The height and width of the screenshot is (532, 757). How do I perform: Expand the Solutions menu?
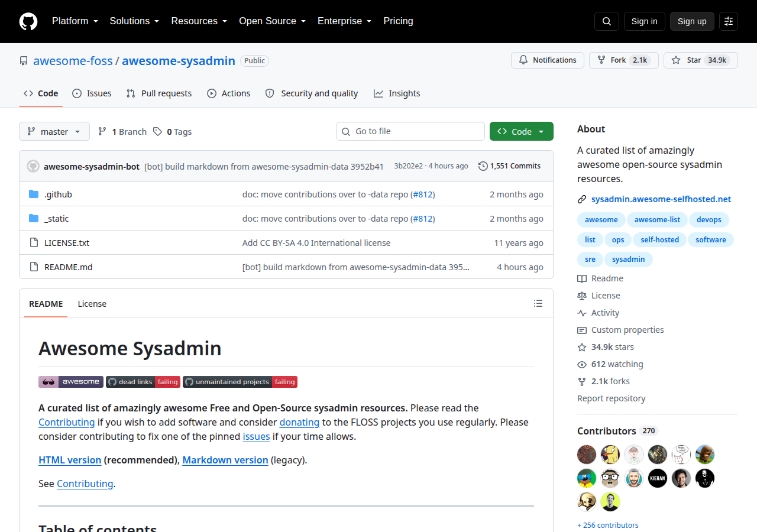134,21
